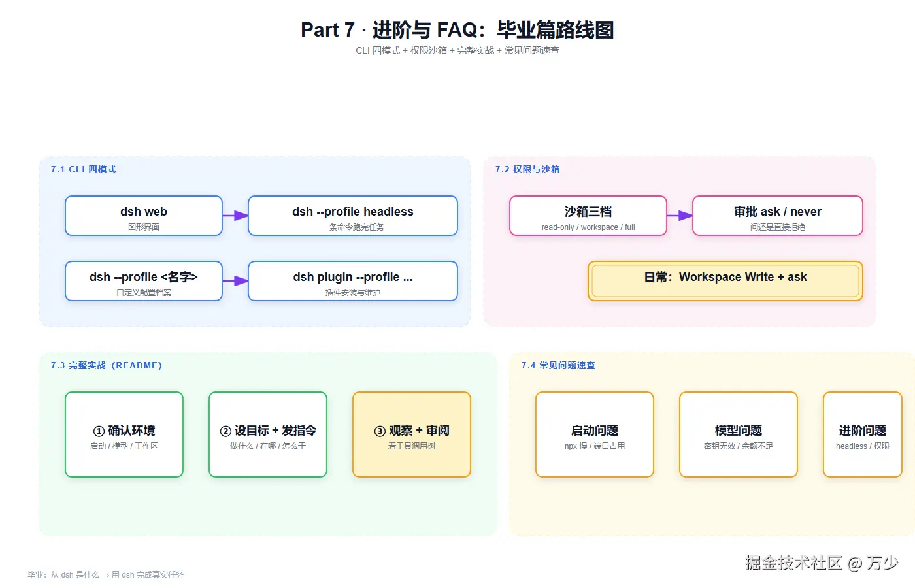Click the 'dsh web' box
Image resolution: width=915 pixels, height=588 pixels.
point(144,216)
